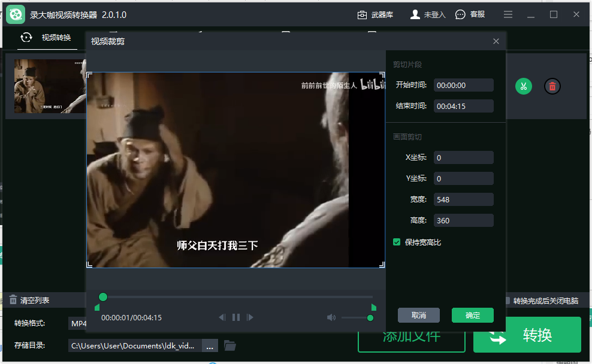Delete the video with red trash icon

pos(552,86)
